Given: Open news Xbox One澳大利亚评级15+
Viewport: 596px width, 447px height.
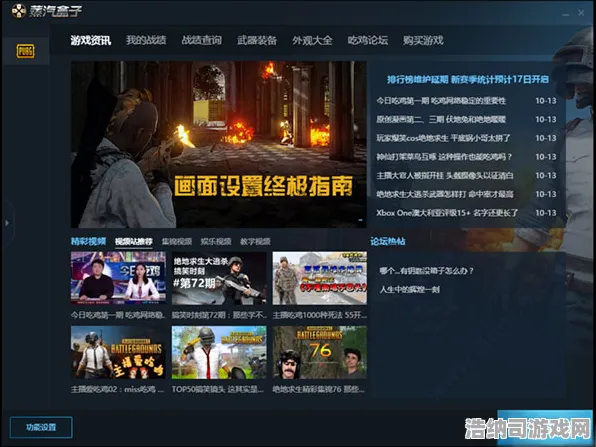Looking at the screenshot, I should click(x=447, y=213).
